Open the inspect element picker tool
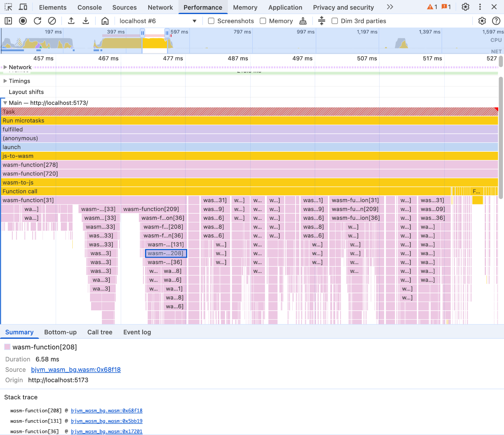Viewport: 504px width, 435px height. [8, 7]
